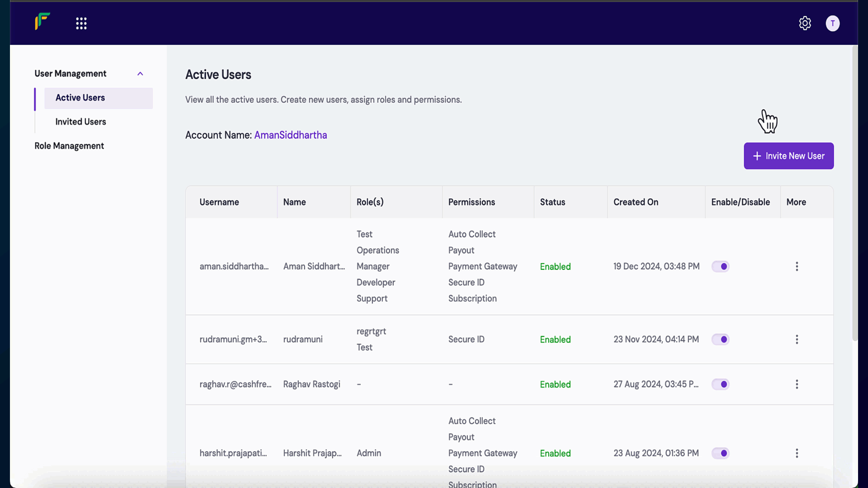Open more options for Raghav Rastogi row
This screenshot has height=488, width=868.
[x=797, y=385]
